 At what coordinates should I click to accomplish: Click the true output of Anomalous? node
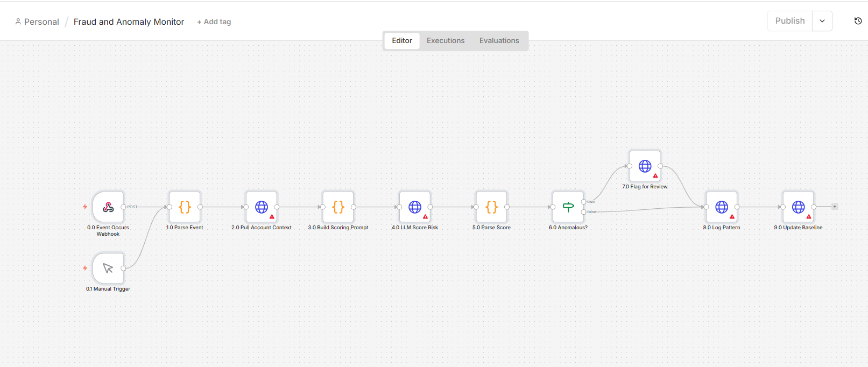coord(584,202)
